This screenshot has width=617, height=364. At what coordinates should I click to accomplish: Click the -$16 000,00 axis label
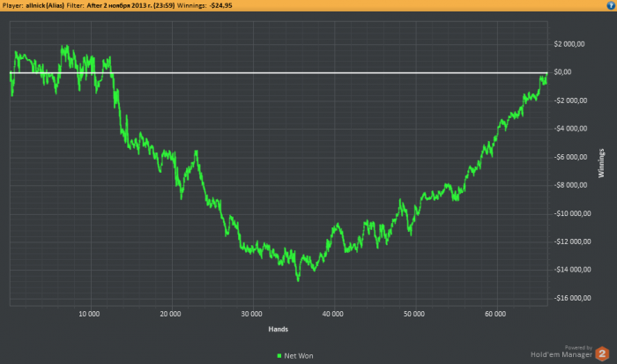(x=573, y=298)
